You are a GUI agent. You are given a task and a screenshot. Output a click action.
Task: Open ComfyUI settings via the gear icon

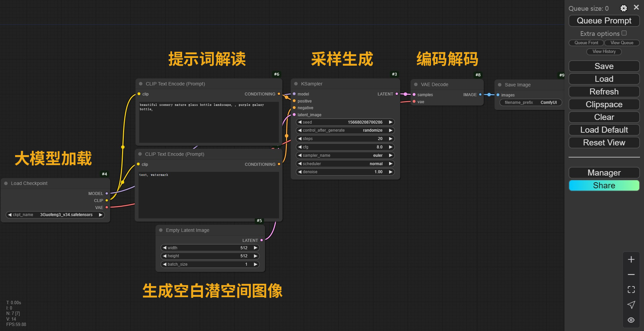pyautogui.click(x=624, y=8)
